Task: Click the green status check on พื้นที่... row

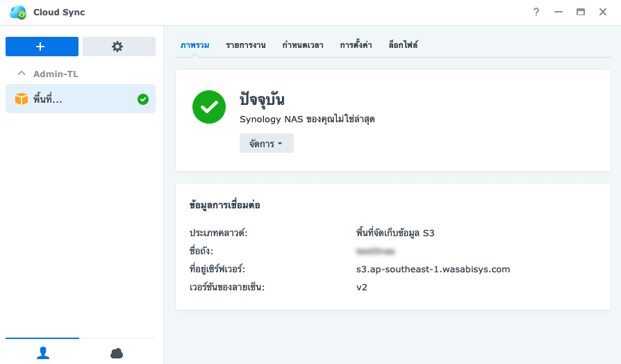Action: [143, 99]
